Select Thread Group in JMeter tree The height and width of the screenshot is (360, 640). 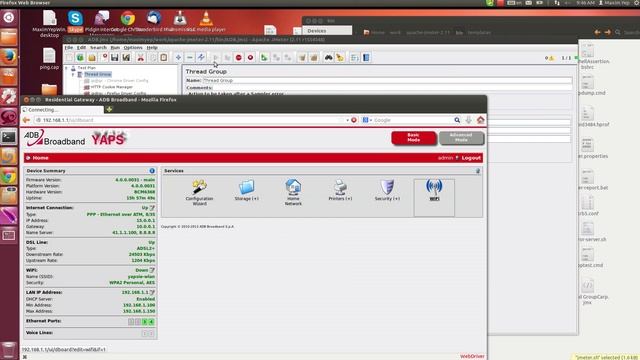coord(98,74)
